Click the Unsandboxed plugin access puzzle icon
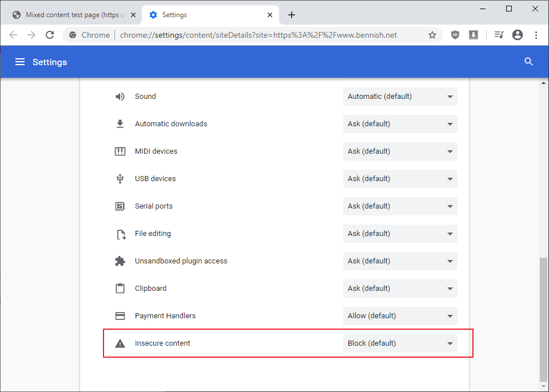This screenshot has height=392, width=549. [120, 261]
